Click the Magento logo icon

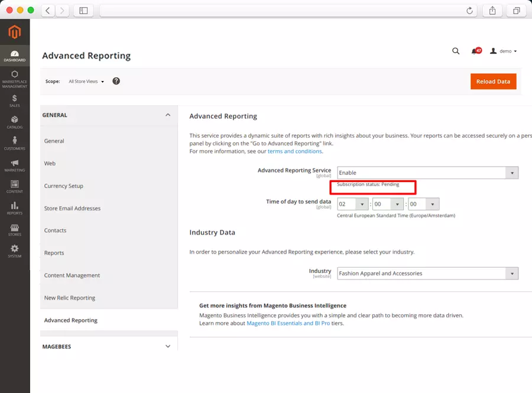[15, 33]
